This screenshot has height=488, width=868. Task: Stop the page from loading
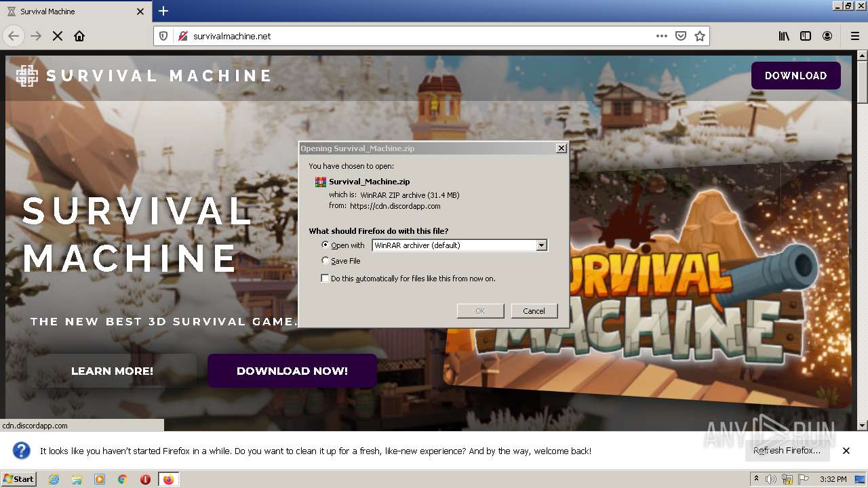pyautogui.click(x=58, y=36)
